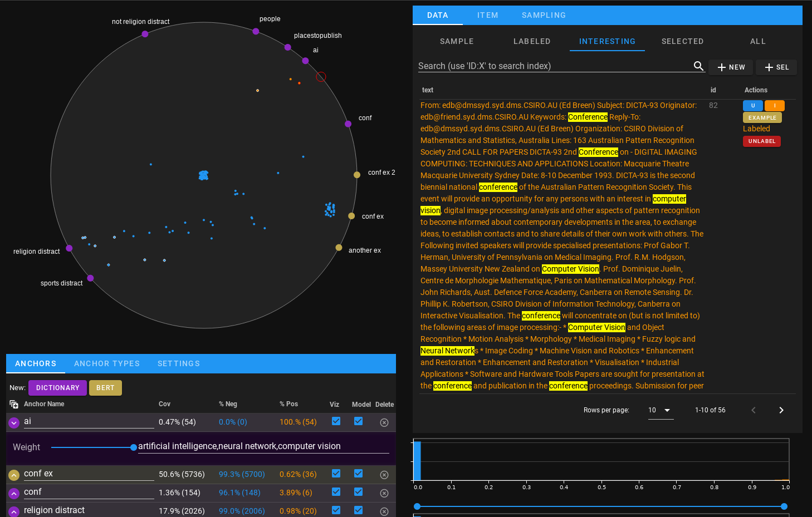Collapse the ai anchor using its chevron

(x=13, y=422)
